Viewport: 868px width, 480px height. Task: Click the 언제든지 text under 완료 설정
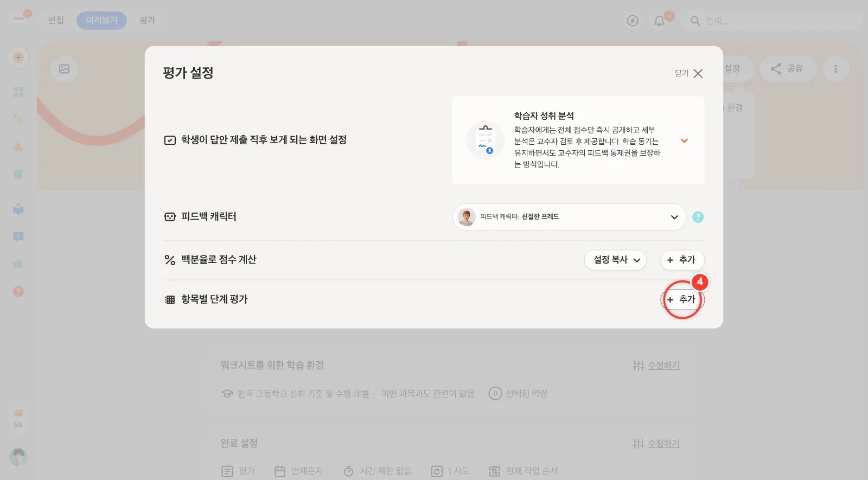point(307,471)
